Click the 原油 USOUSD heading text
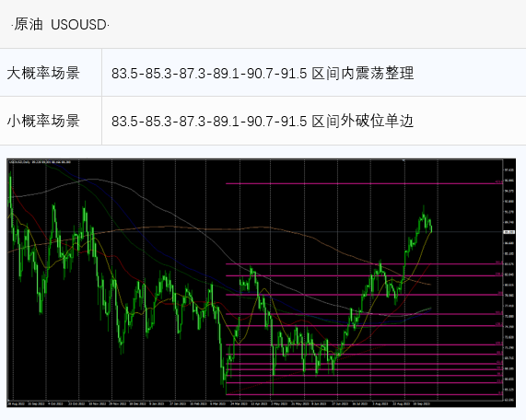The width and height of the screenshot is (526, 420). tap(60, 25)
